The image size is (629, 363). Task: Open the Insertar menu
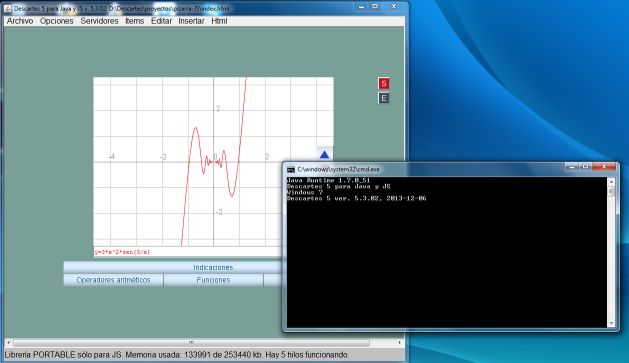pos(191,21)
